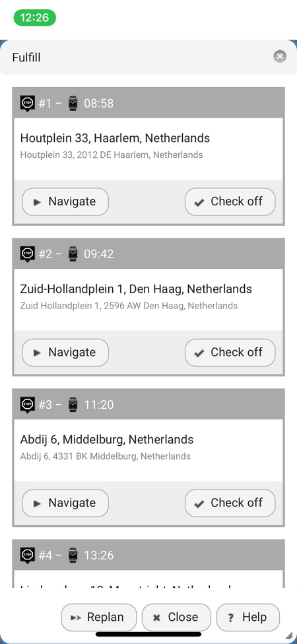Navigate to Zuid-Hollandplein 1, Den Haag
Screen dimensions: 297x644
pyautogui.click(x=65, y=353)
